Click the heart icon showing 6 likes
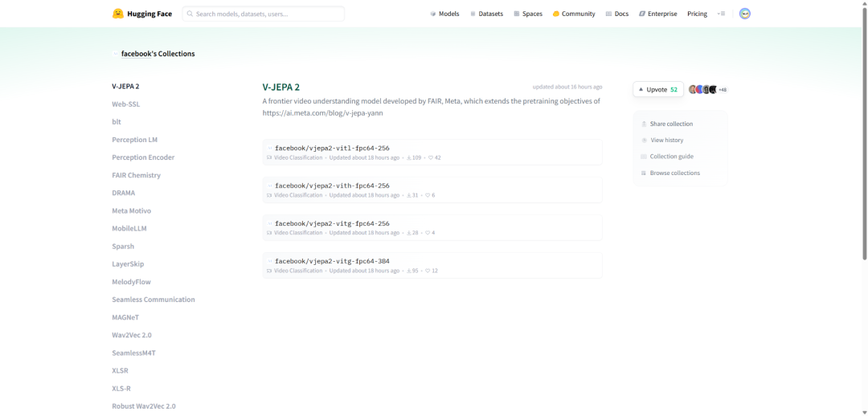 [428, 195]
